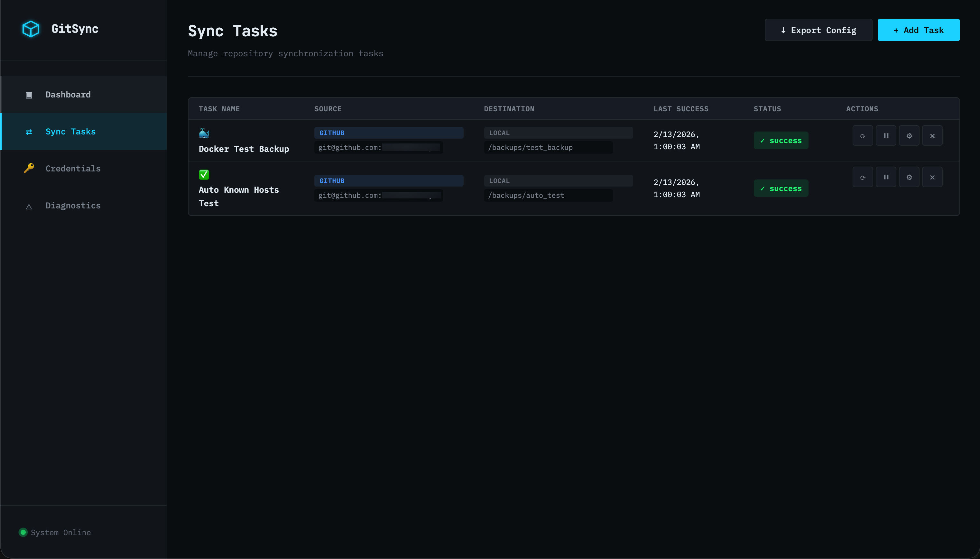Click the Docker Test Backup task name

[x=244, y=149]
